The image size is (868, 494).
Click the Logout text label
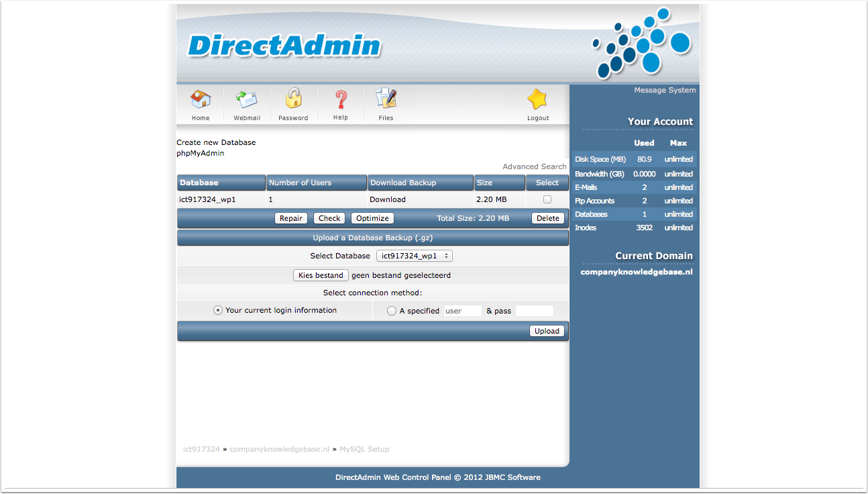(538, 118)
